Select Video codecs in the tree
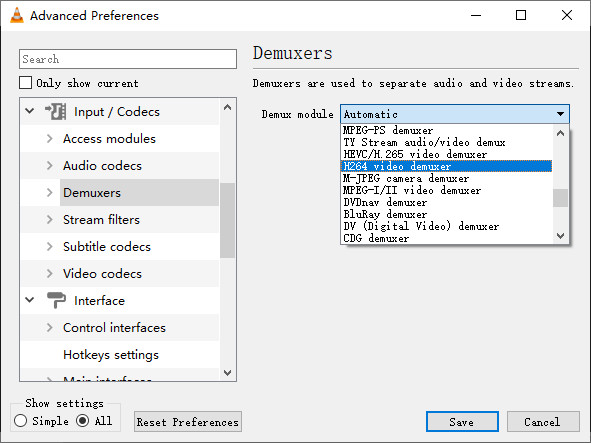 (102, 274)
